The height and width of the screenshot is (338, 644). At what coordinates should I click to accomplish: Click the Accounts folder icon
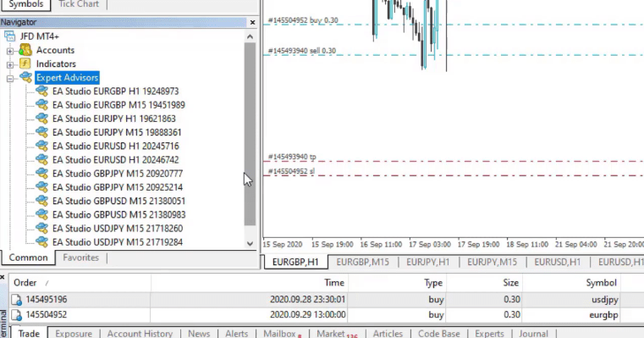[25, 50]
